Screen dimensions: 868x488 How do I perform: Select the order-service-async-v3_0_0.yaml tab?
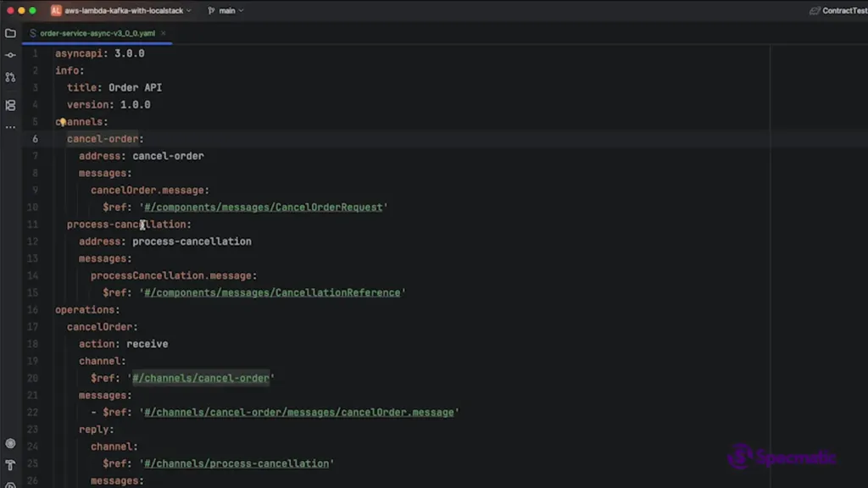pos(97,33)
